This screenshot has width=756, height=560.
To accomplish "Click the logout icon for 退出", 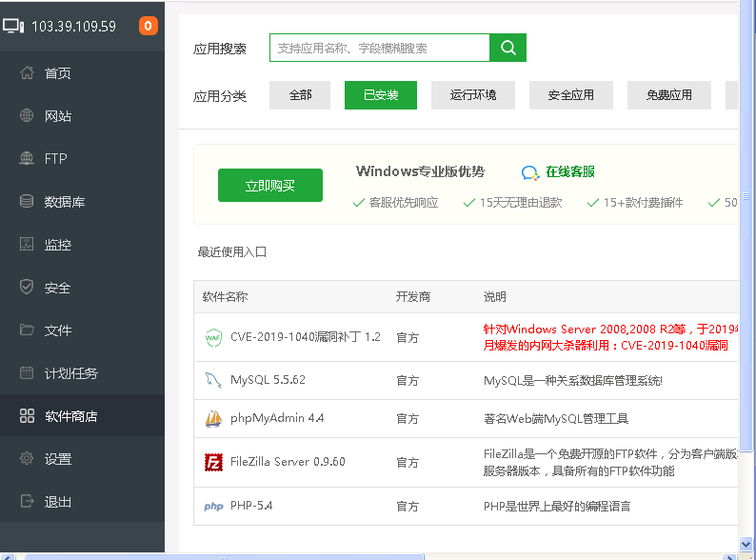I will pyautogui.click(x=27, y=501).
